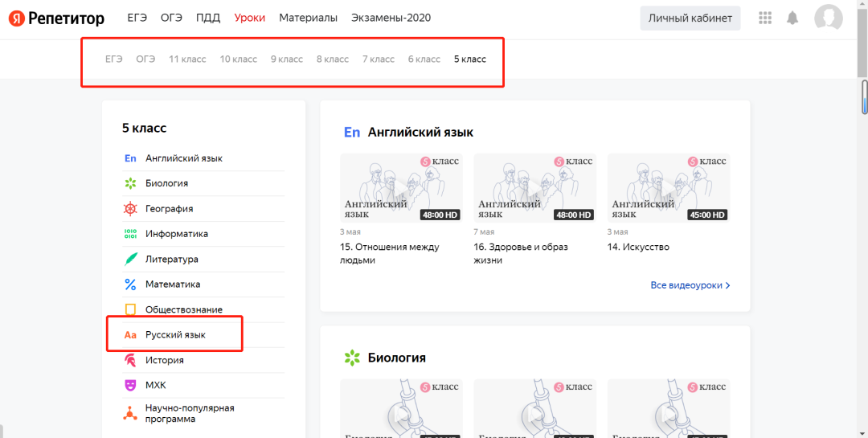The height and width of the screenshot is (438, 868).
Task: Switch to the 7 класс tab
Action: (379, 59)
